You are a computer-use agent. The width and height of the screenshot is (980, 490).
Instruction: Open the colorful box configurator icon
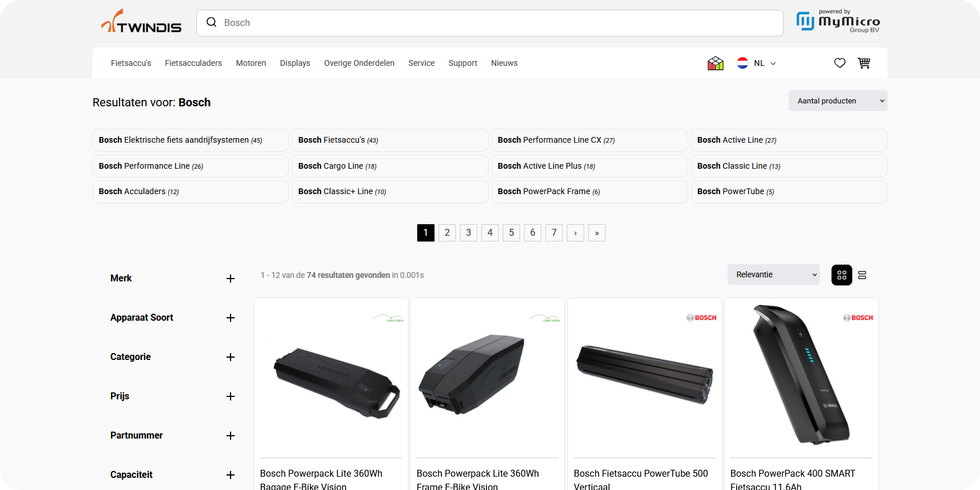point(715,63)
